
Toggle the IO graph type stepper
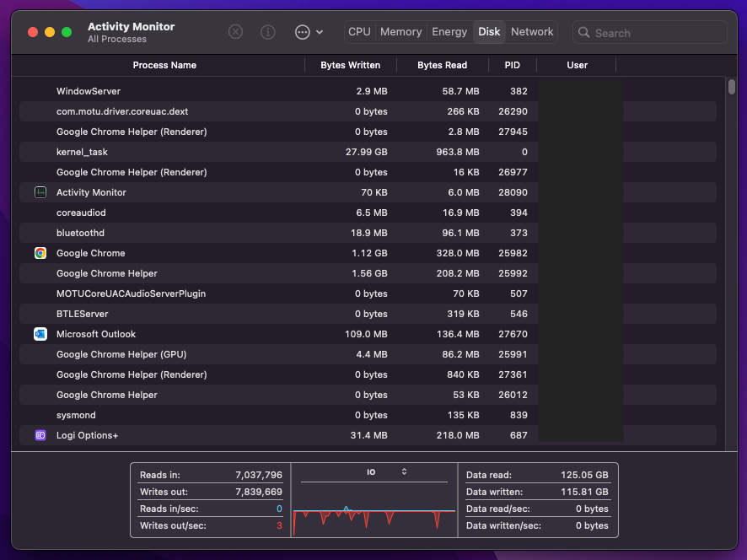pos(404,471)
